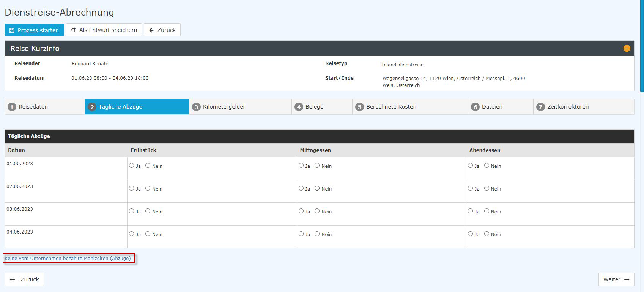Click the top Zurück button beside Als Entwurf speichern
Viewport: 644px width, 292px height.
[162, 30]
